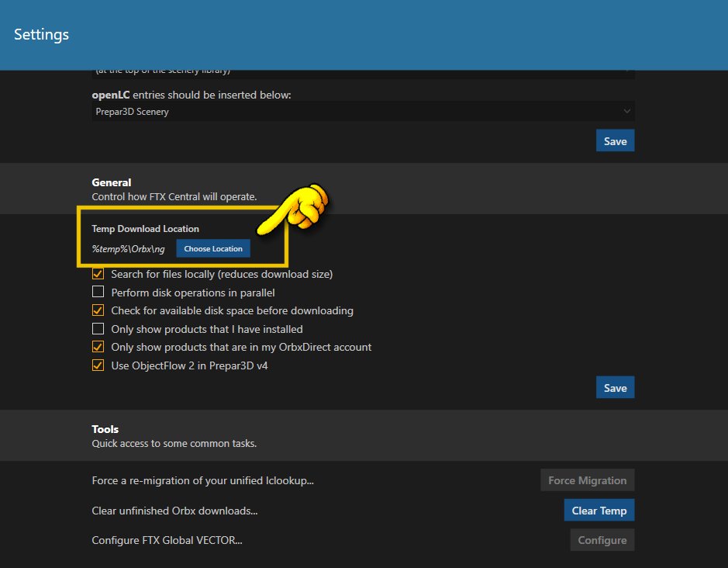Screen dimensions: 728x568
Task: Click the Settings page title
Action: click(41, 34)
